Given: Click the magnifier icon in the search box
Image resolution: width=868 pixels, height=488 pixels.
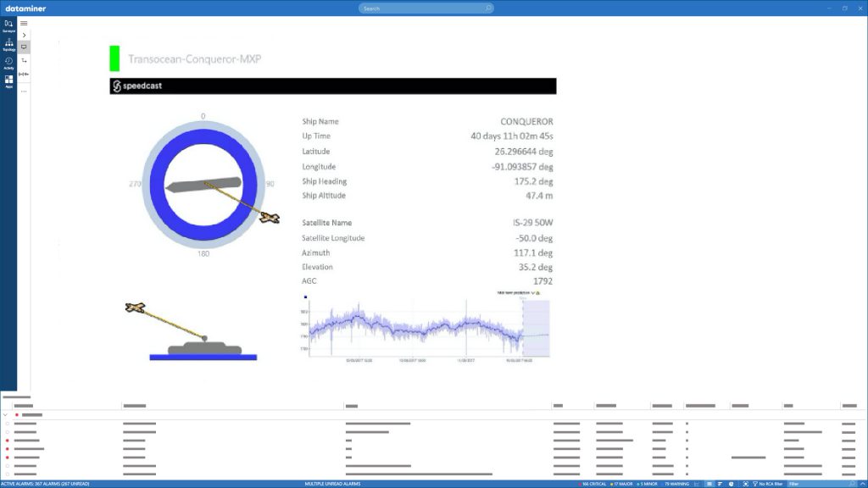Looking at the screenshot, I should tap(488, 8).
